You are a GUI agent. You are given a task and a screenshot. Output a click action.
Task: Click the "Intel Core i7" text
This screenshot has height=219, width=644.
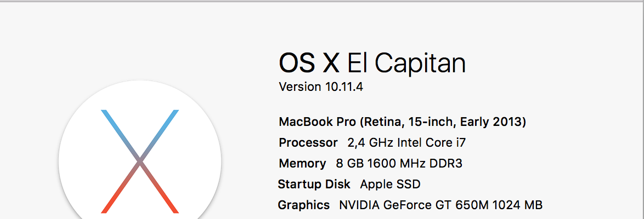(432, 143)
